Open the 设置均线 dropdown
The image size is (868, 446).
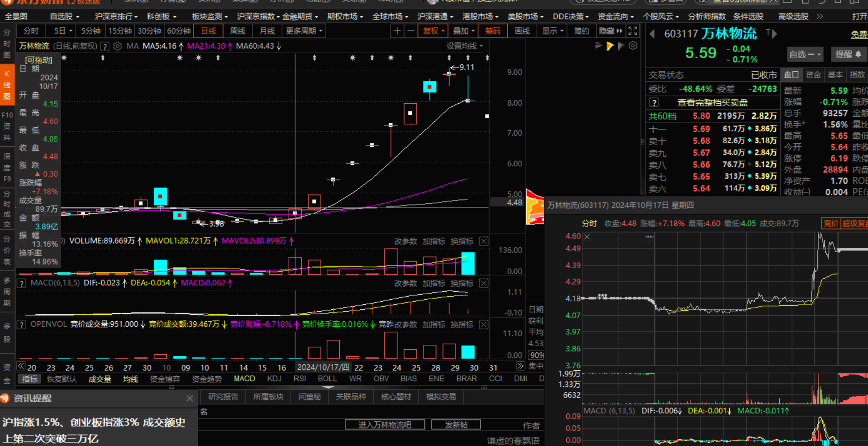click(x=465, y=46)
